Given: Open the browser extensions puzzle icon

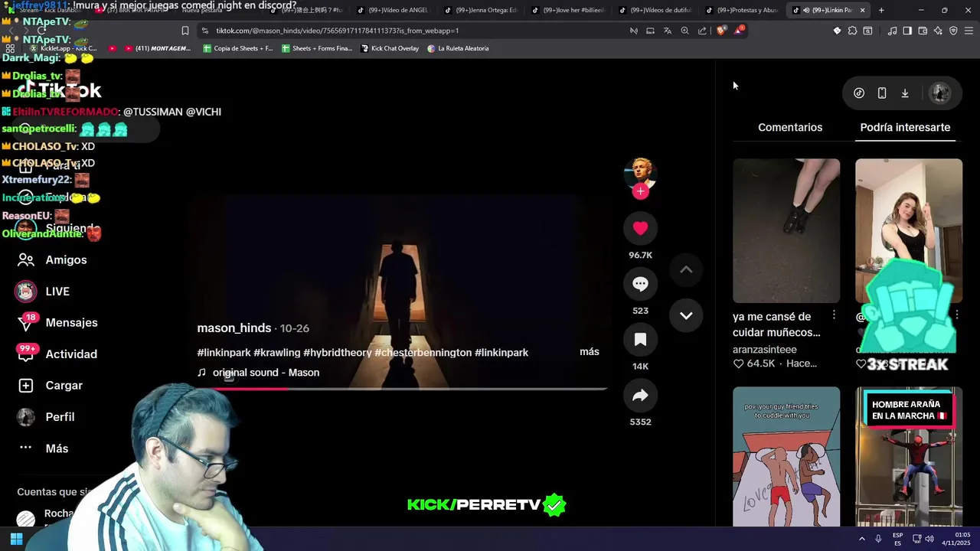Looking at the screenshot, I should tap(852, 31).
